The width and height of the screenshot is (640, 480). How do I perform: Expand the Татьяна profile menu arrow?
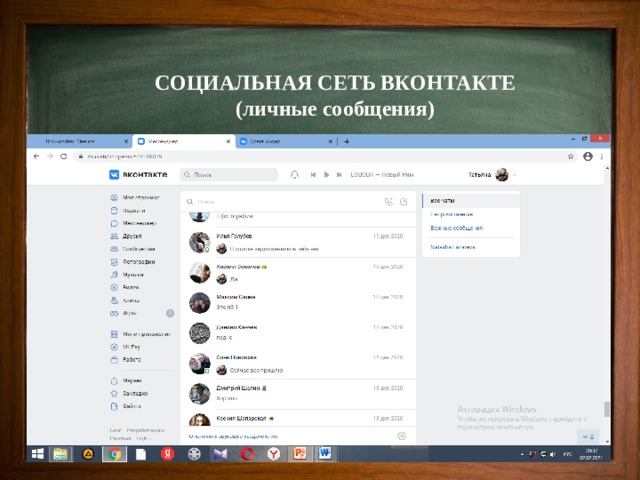coord(514,175)
